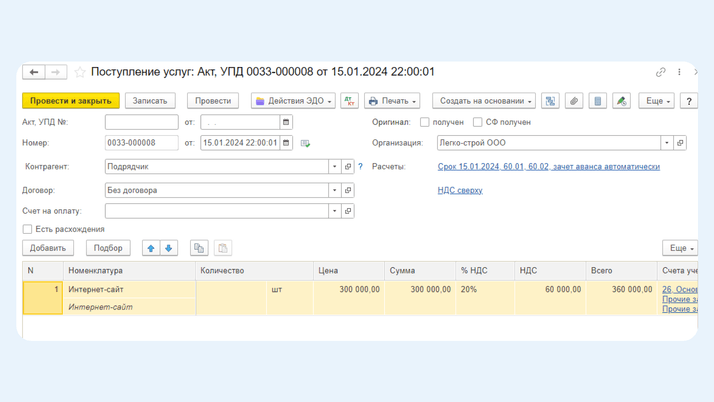Image resolution: width=714 pixels, height=402 pixels.
Task: Copy rows with the copy icon
Action: point(199,248)
